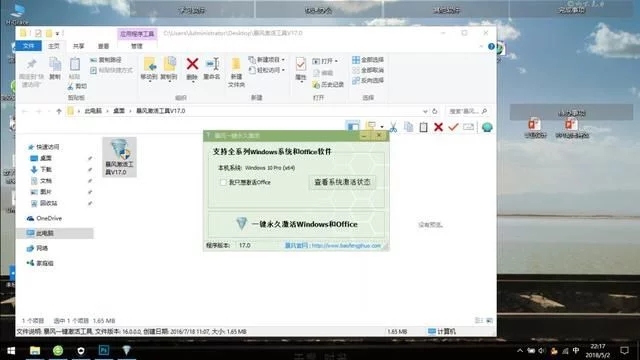Toggle the preview pane icon in secondary toolbar
Viewport: 640px width, 360px height.
pyautogui.click(x=353, y=127)
